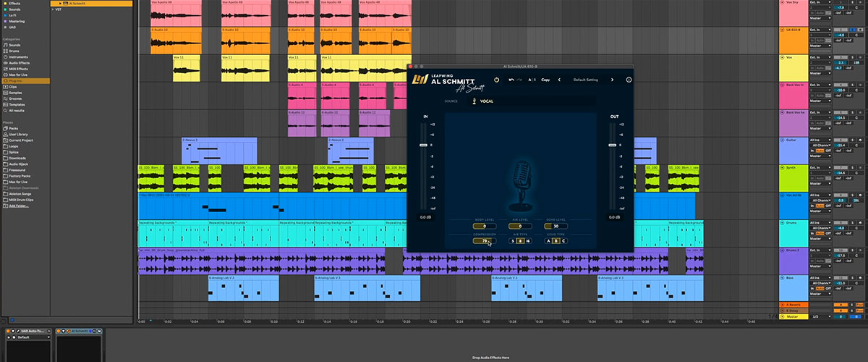The image size is (868, 362).
Task: Select the Lo-Fi collection
Action: point(14,15)
